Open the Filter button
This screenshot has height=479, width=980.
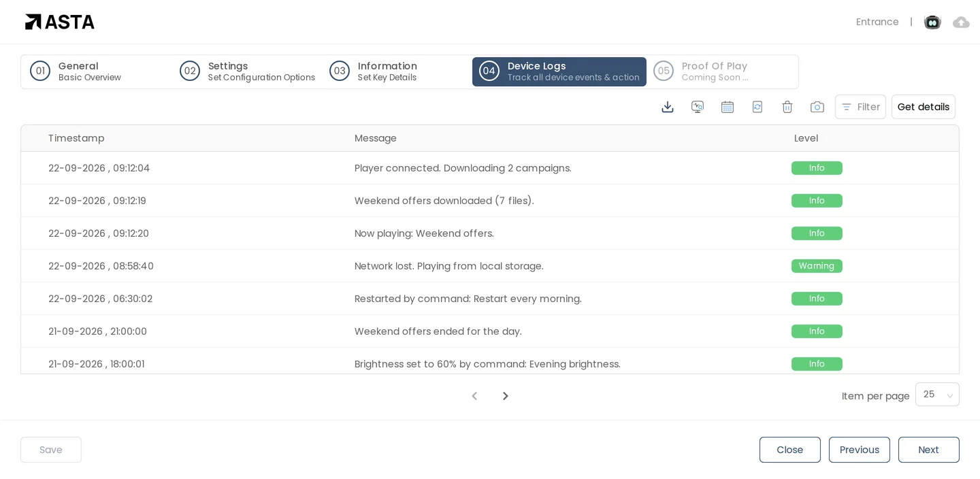(860, 107)
